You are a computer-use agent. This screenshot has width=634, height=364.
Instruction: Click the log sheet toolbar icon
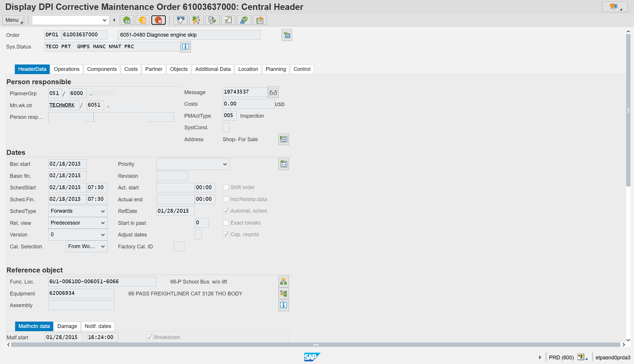[228, 20]
